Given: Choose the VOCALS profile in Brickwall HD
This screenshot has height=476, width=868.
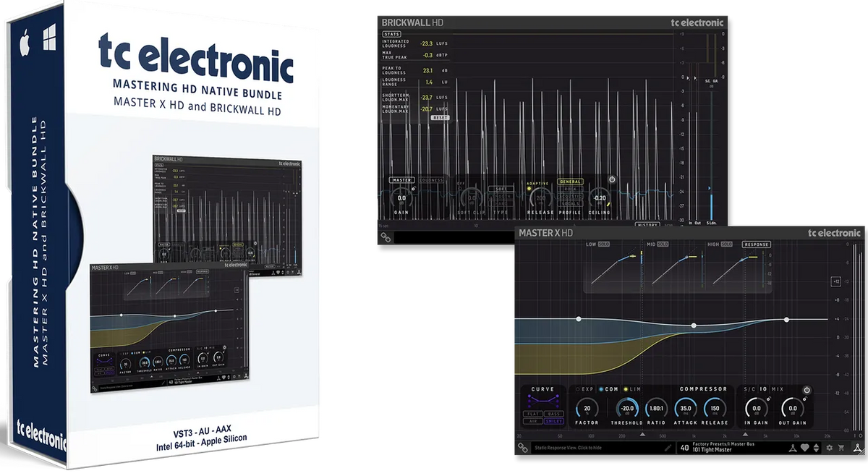Looking at the screenshot, I should [x=570, y=203].
